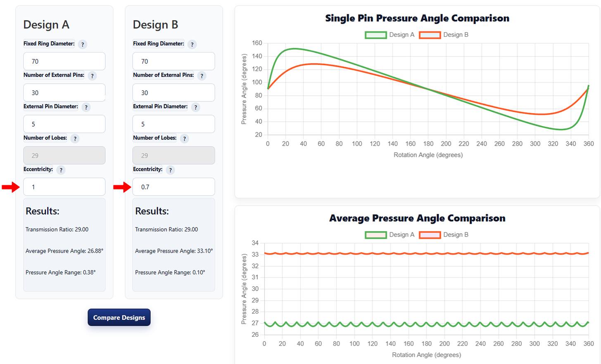601x364 pixels.
Task: Click help icon beside Design B Fixed Ring Diameter
Action: point(192,45)
